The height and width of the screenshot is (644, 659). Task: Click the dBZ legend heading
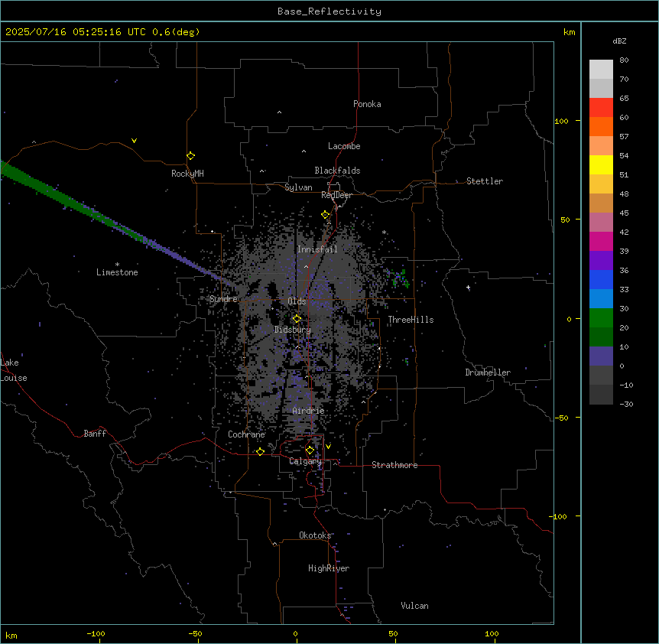pos(619,41)
